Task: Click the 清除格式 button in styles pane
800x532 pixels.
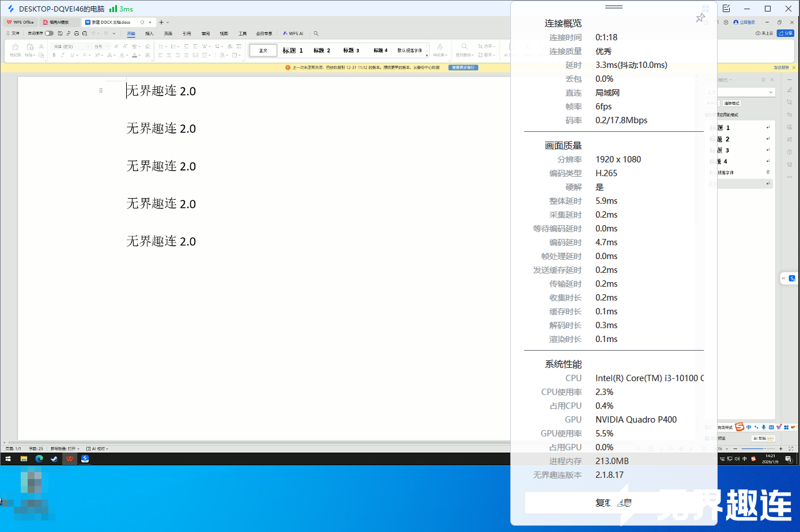Action: 731,104
